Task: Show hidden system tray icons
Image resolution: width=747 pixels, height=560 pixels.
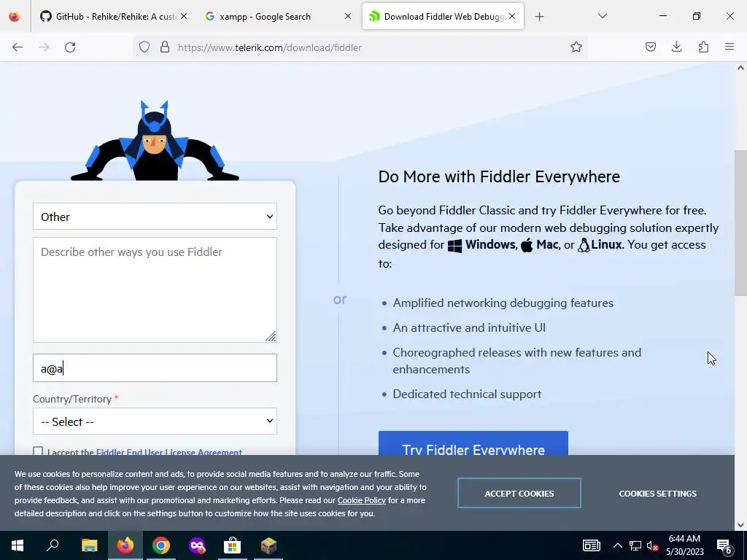Action: [617, 545]
